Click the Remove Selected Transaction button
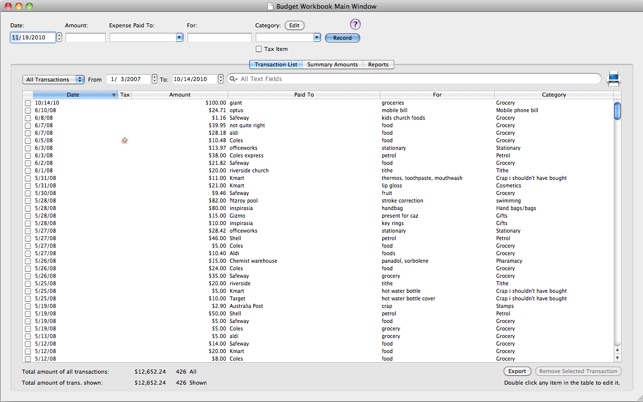This screenshot has width=643, height=402. [x=578, y=371]
